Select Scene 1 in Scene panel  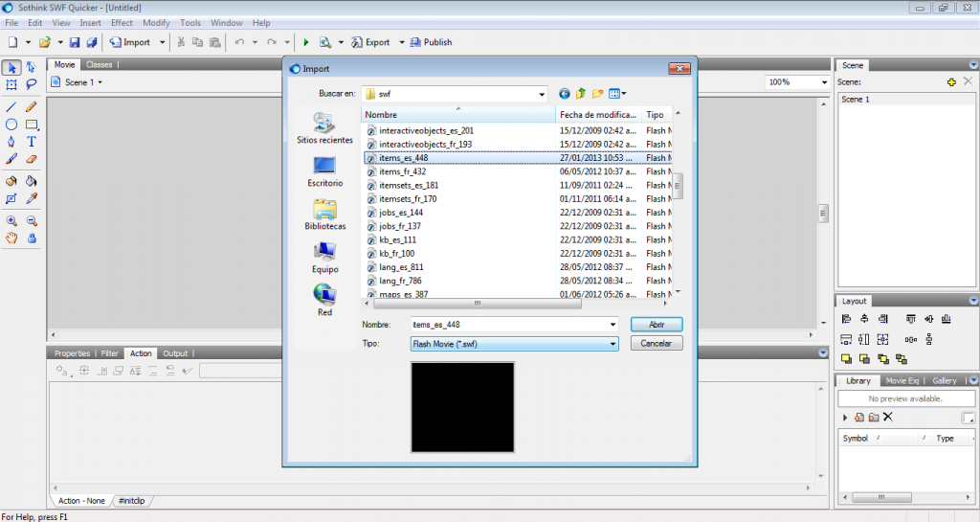855,100
